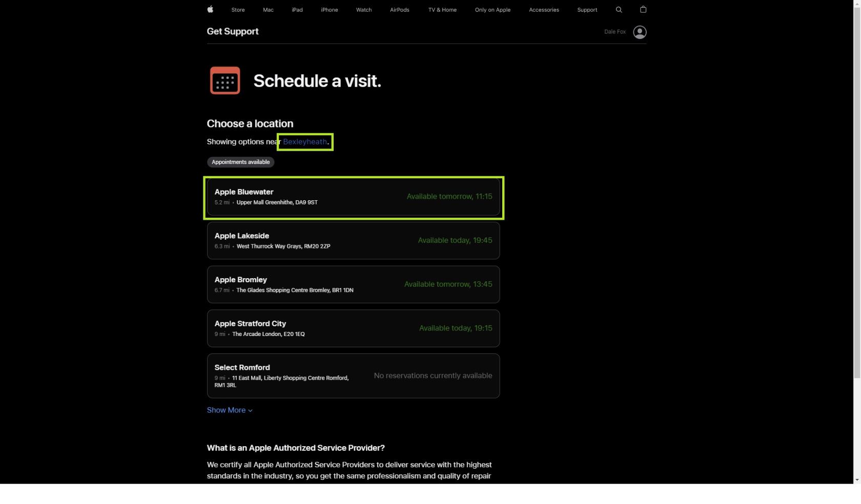The image size is (861, 504).
Task: Click the Choose a location heading
Action: click(x=250, y=123)
